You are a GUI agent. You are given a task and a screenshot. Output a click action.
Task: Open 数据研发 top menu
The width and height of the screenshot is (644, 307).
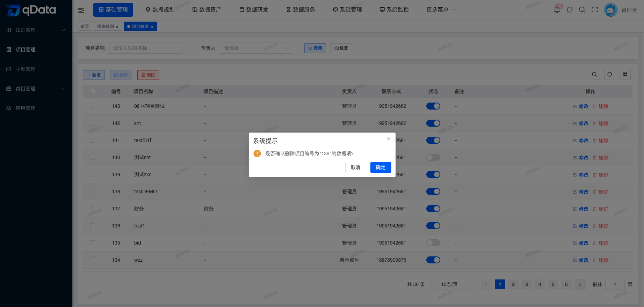coord(254,10)
